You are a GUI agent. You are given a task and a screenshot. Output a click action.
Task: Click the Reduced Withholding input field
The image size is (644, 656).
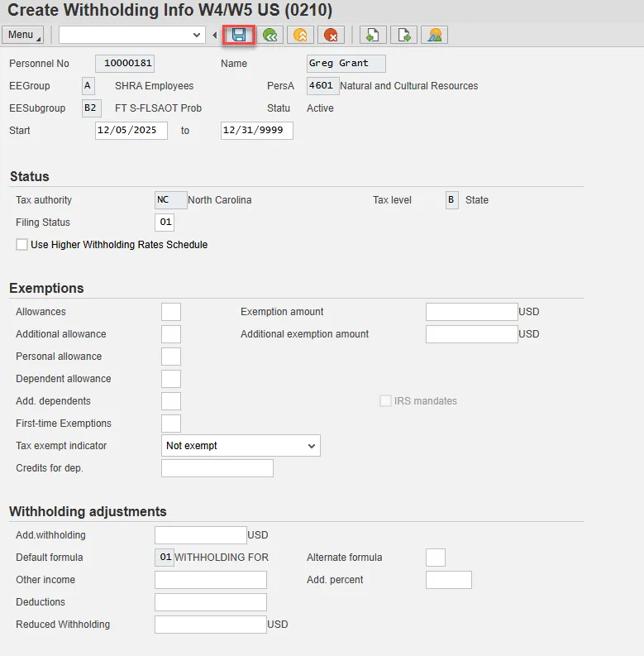(x=210, y=625)
